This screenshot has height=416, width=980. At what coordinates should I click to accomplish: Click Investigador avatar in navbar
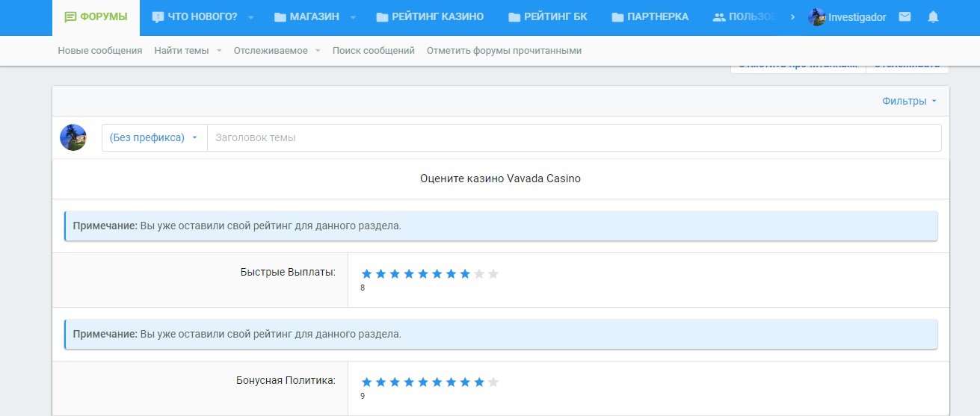point(817,17)
